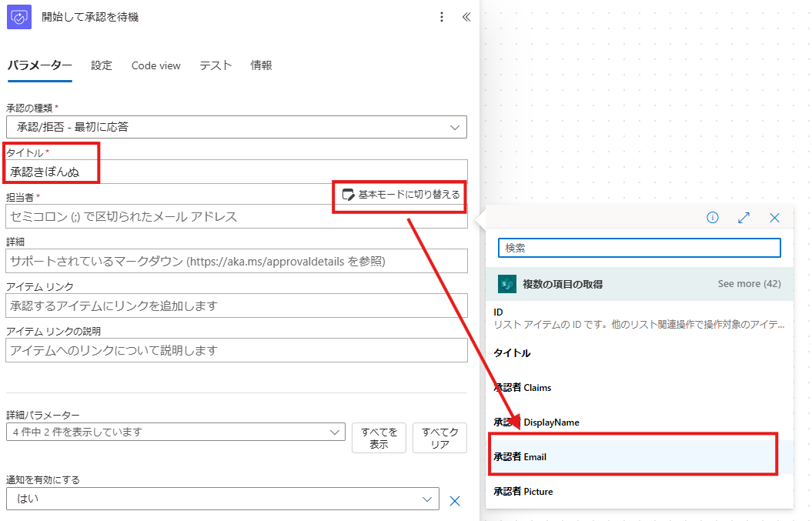Viewport: 812px width, 521px height.
Task: Switch to the テスト tab
Action: [216, 65]
